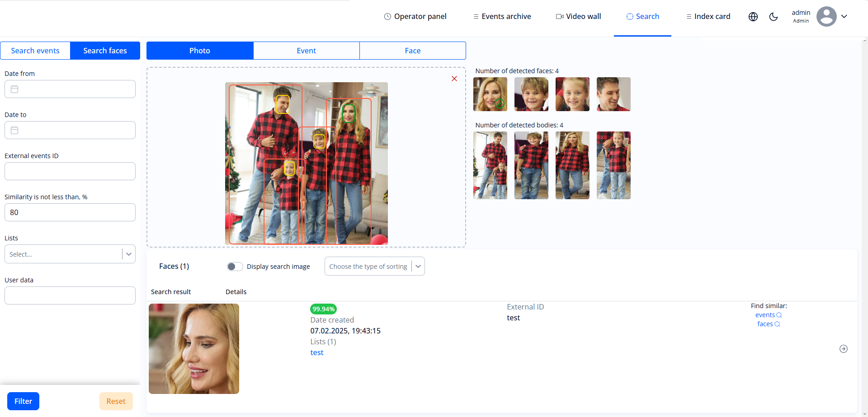Click the Date to calendar icon
This screenshot has height=417, width=868.
(14, 130)
